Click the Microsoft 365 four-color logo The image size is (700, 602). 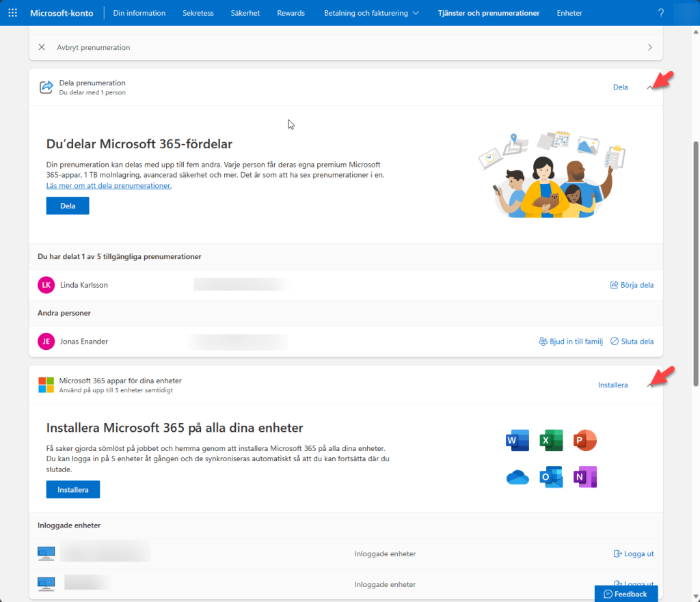pyautogui.click(x=46, y=385)
